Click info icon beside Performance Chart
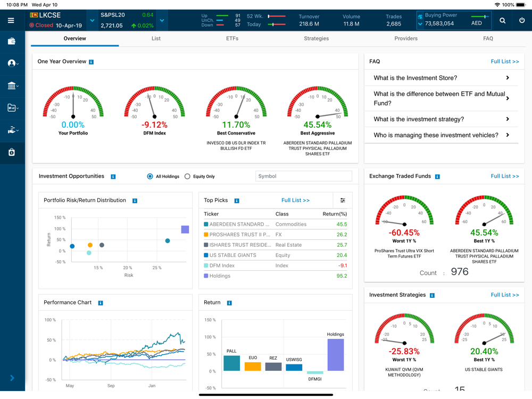 tap(101, 303)
